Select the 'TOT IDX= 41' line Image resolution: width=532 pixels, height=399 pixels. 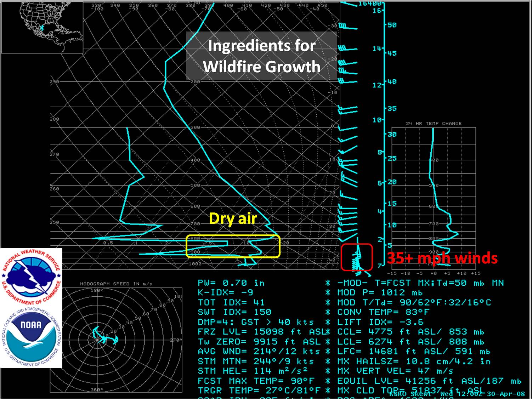[x=231, y=303]
